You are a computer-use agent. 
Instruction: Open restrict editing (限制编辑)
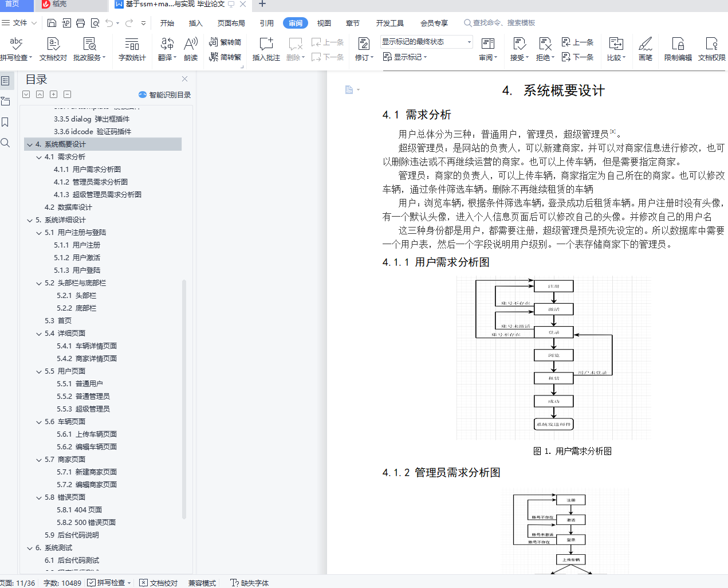[678, 49]
